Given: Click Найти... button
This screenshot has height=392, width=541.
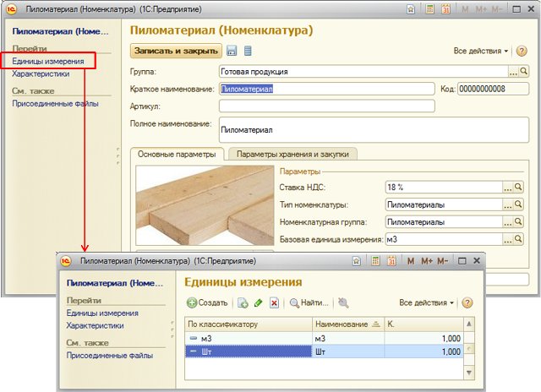Looking at the screenshot, I should (x=309, y=302).
